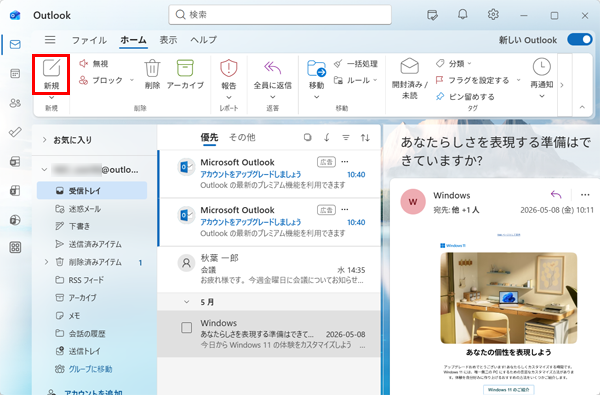Screen dimensions: 600x395
Task: Select 受信トレイ folder
Action: click(92, 191)
